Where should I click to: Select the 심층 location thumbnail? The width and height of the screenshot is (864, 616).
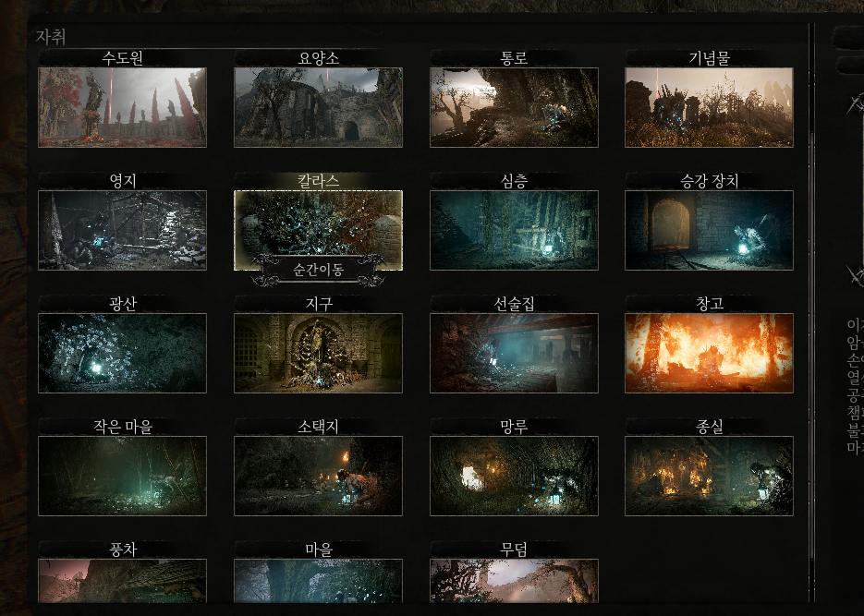pyautogui.click(x=514, y=230)
